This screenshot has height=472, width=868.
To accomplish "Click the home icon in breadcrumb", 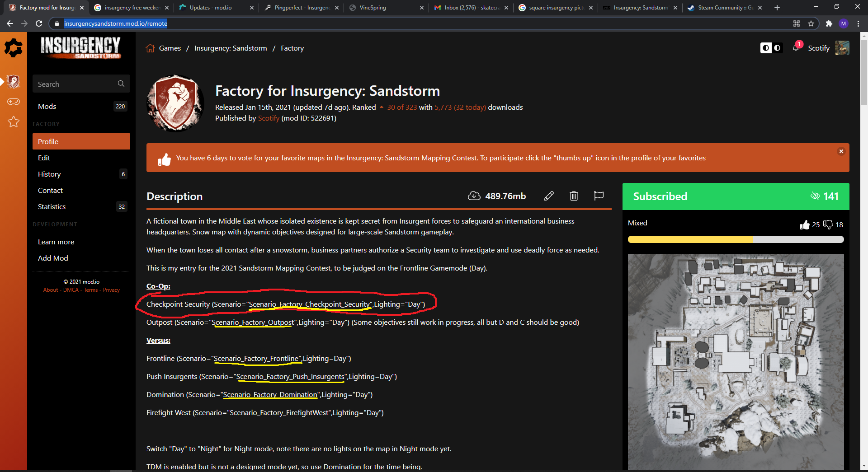I will 151,48.
